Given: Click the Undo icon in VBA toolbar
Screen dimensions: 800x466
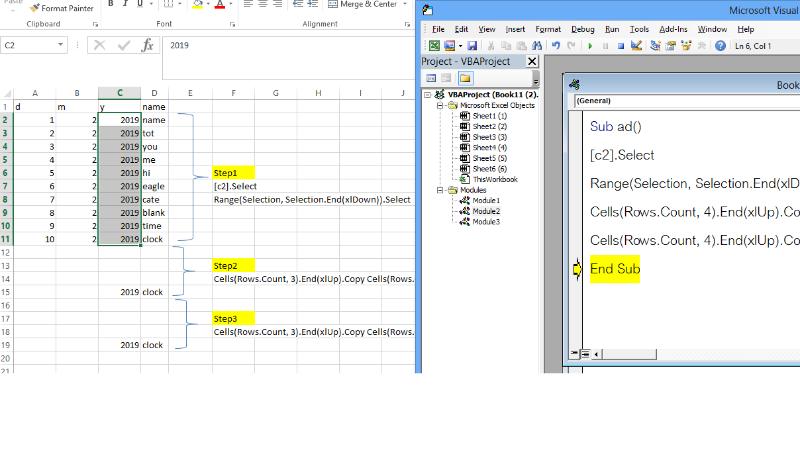Looking at the screenshot, I should [x=556, y=46].
